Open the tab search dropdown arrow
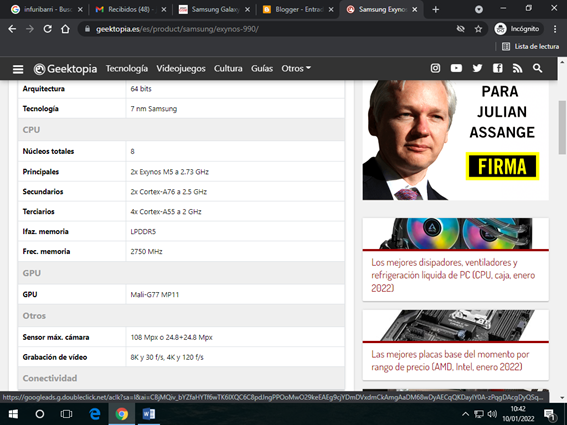Viewport: 567px width, 425px height. tap(479, 9)
